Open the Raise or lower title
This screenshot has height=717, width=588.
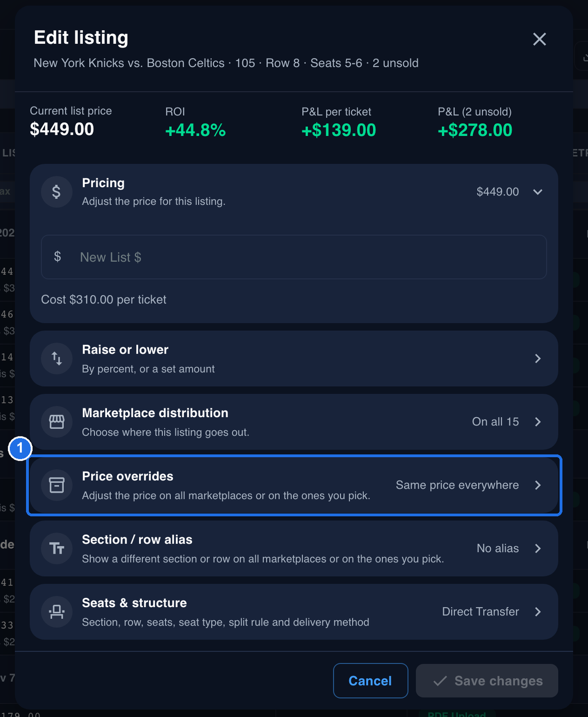125,350
